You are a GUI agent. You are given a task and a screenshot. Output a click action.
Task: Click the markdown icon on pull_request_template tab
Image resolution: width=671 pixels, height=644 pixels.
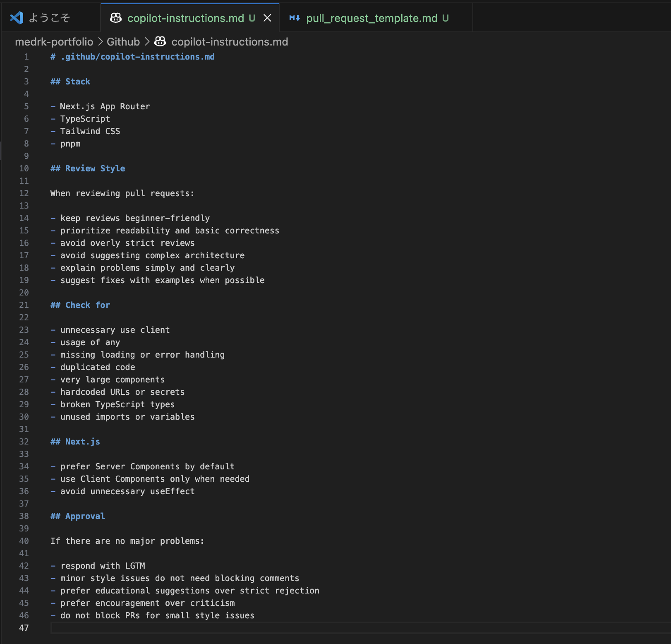[295, 18]
